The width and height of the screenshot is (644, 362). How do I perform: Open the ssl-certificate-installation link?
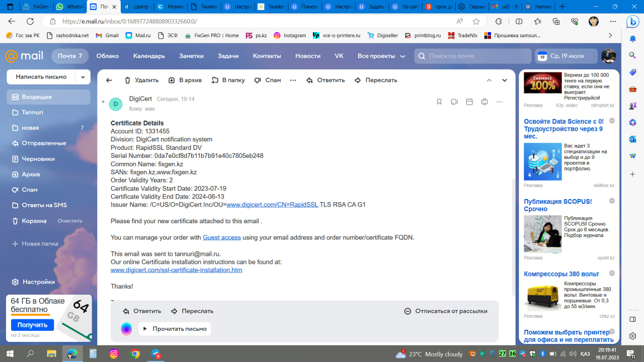(176, 270)
